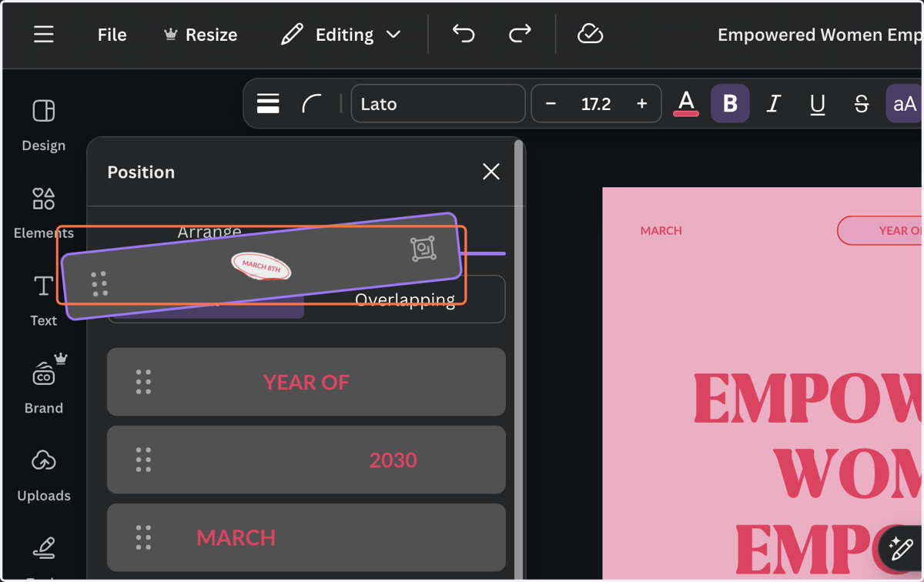Select the MARCH layer row
Image resolution: width=924 pixels, height=582 pixels.
click(x=306, y=537)
